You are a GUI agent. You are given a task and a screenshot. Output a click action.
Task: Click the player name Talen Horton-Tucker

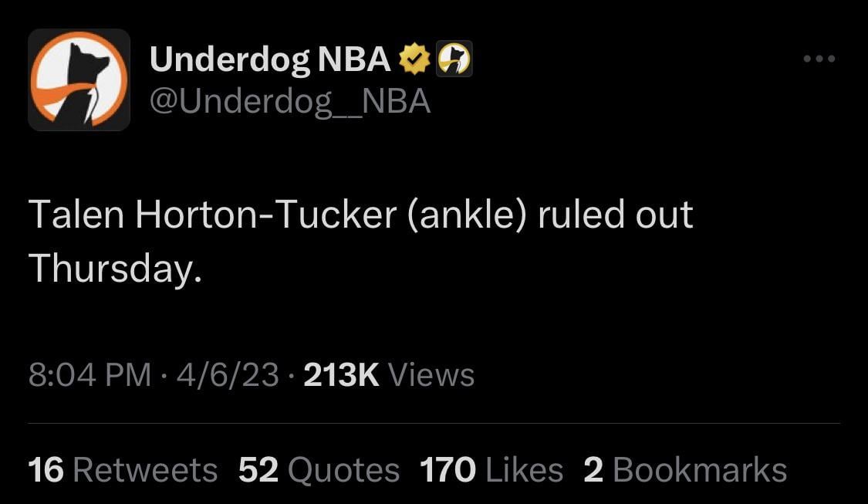click(208, 215)
